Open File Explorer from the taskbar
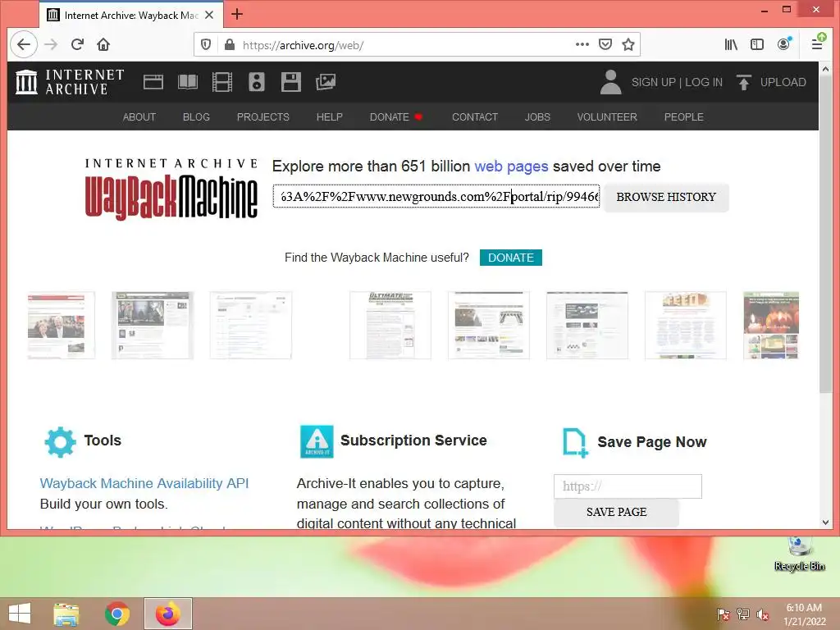 coord(66,614)
